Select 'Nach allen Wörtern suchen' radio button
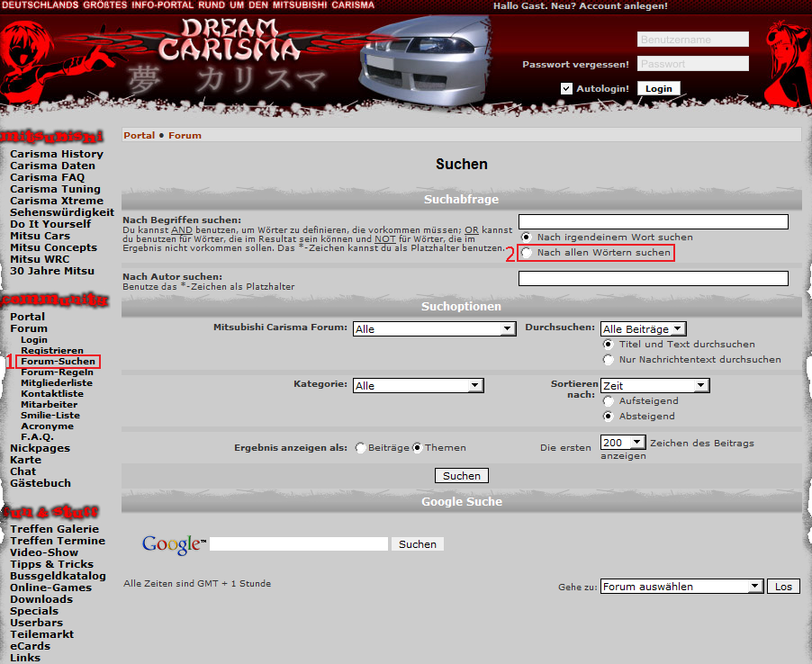Image resolution: width=812 pixels, height=664 pixels. (526, 253)
